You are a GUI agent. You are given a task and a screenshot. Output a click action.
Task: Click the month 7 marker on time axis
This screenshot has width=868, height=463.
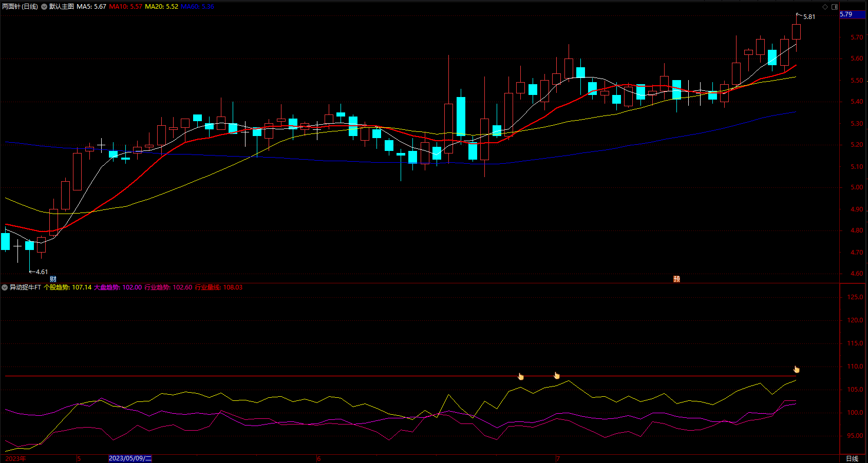point(558,458)
